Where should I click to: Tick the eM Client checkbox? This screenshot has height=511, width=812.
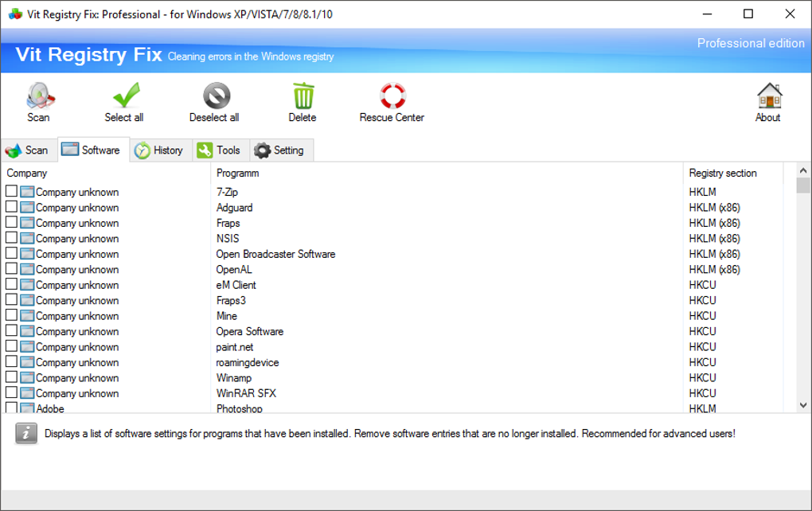pyautogui.click(x=11, y=284)
